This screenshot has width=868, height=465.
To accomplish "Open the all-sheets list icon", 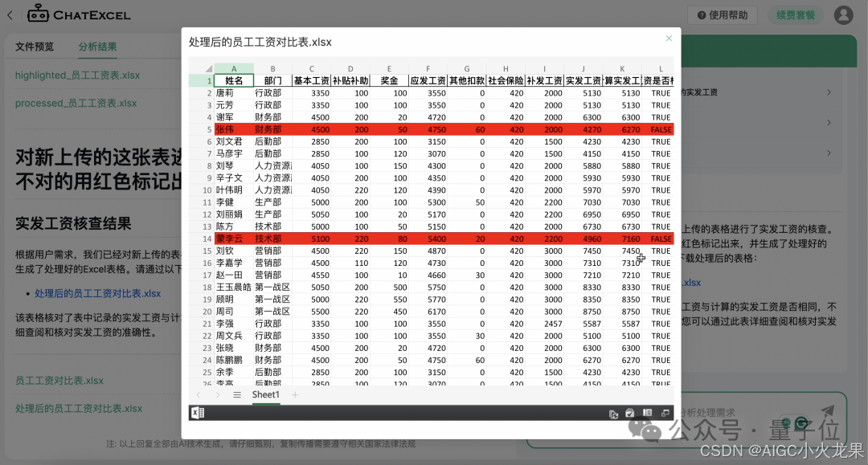I will pyautogui.click(x=237, y=395).
